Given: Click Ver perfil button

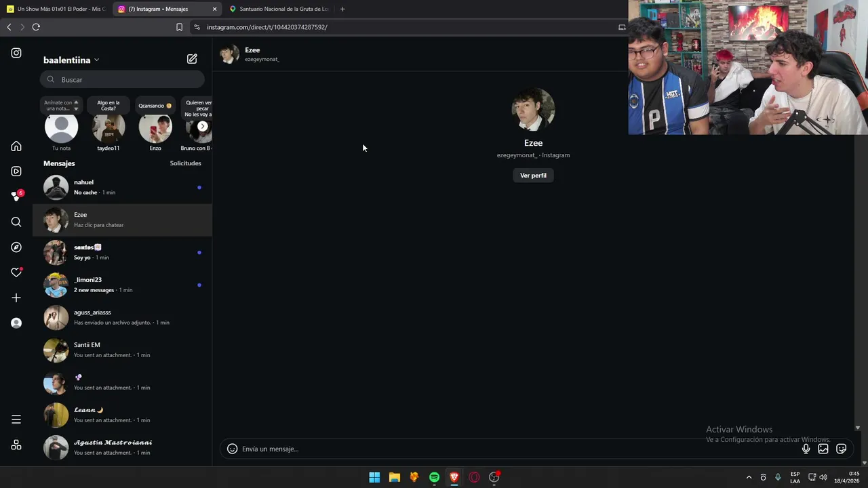Looking at the screenshot, I should click(533, 176).
